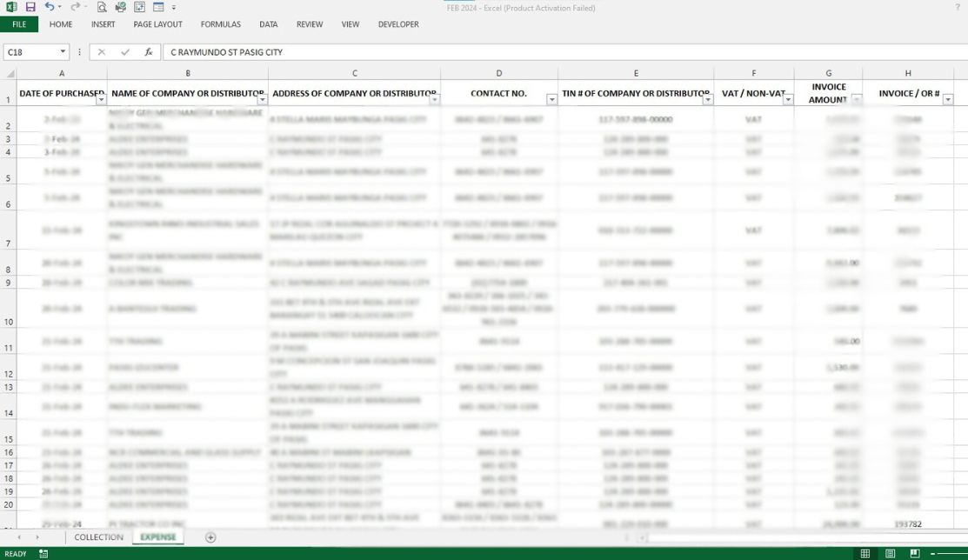Add a new sheet with plus icon

[x=210, y=537]
